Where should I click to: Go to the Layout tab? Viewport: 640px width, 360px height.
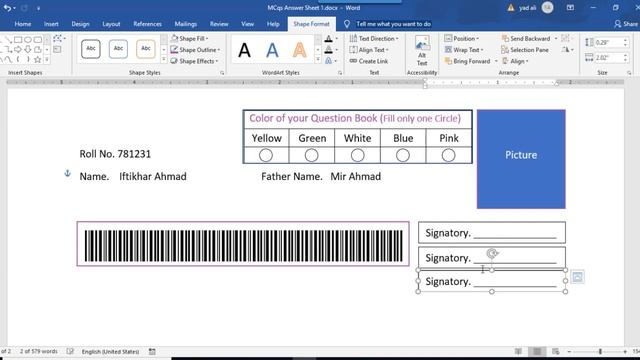[x=111, y=24]
